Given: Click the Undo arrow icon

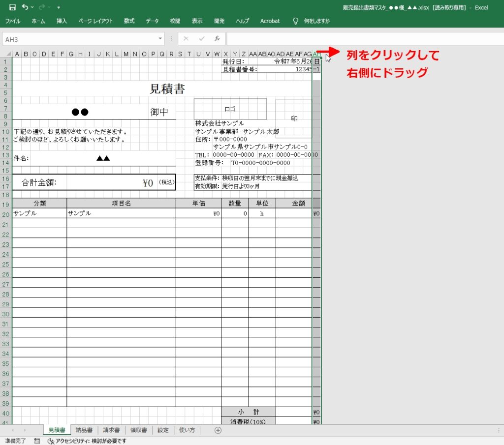Looking at the screenshot, I should [x=25, y=7].
